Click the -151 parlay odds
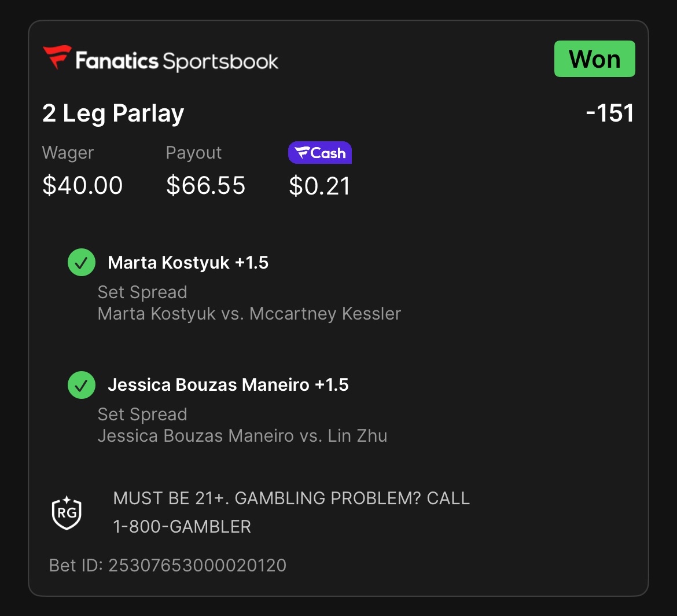 coord(610,113)
